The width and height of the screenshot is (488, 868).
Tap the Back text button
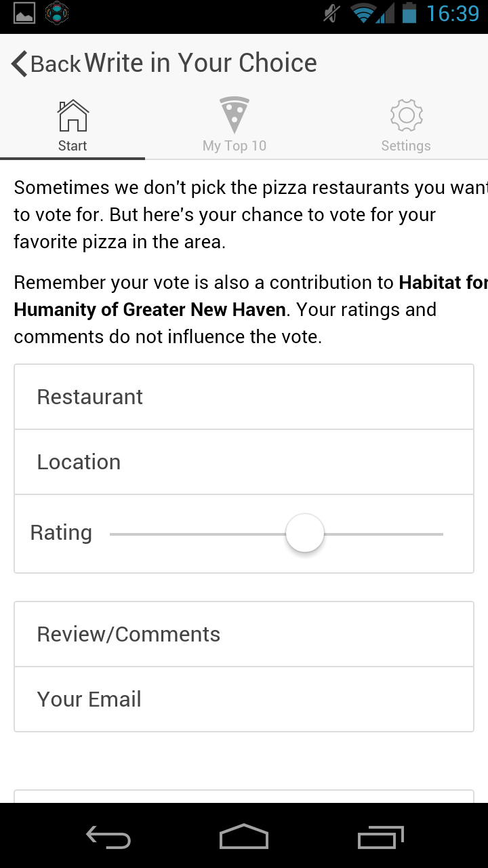[56, 64]
